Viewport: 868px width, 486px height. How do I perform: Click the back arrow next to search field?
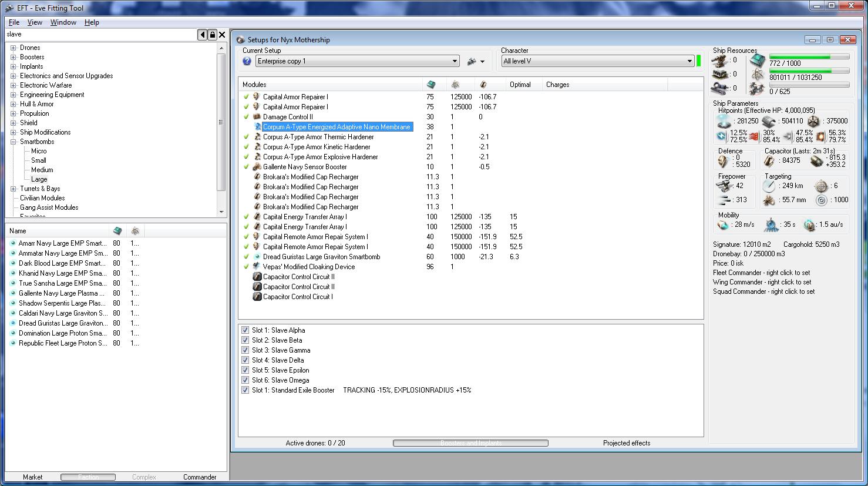[x=203, y=35]
